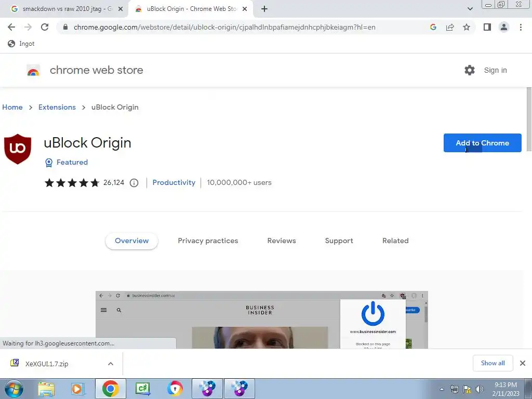Add uBlock Origin to Chrome
The width and height of the screenshot is (532, 399).
[x=482, y=143]
